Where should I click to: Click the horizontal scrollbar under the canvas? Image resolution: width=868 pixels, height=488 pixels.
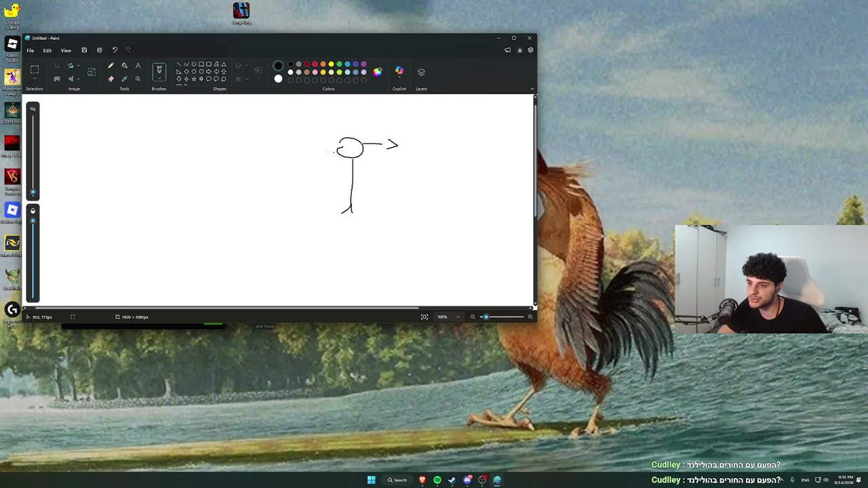226,309
